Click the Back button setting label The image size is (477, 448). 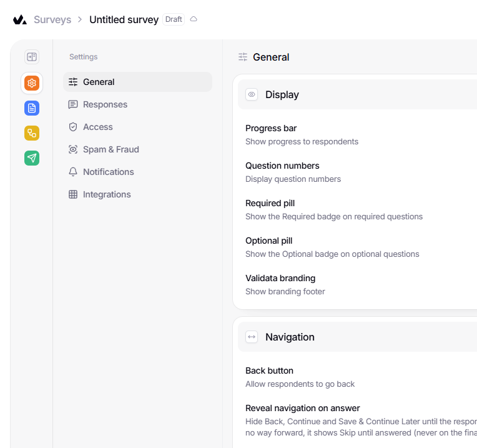[x=270, y=371]
